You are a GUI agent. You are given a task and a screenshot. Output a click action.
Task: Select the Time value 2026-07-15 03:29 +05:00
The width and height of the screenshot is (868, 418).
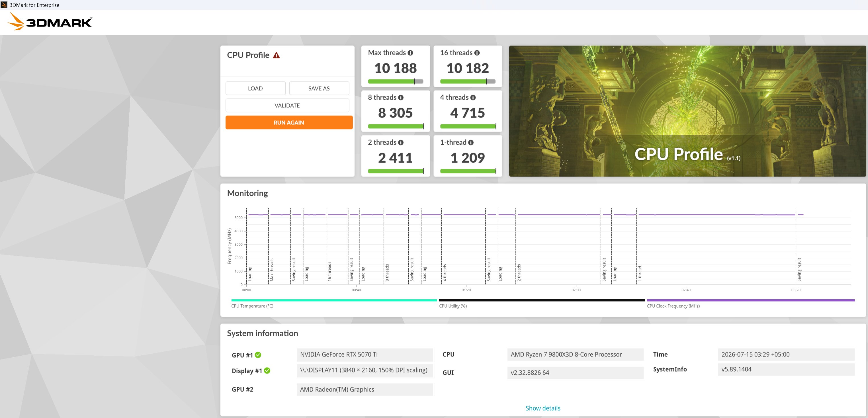(786, 355)
